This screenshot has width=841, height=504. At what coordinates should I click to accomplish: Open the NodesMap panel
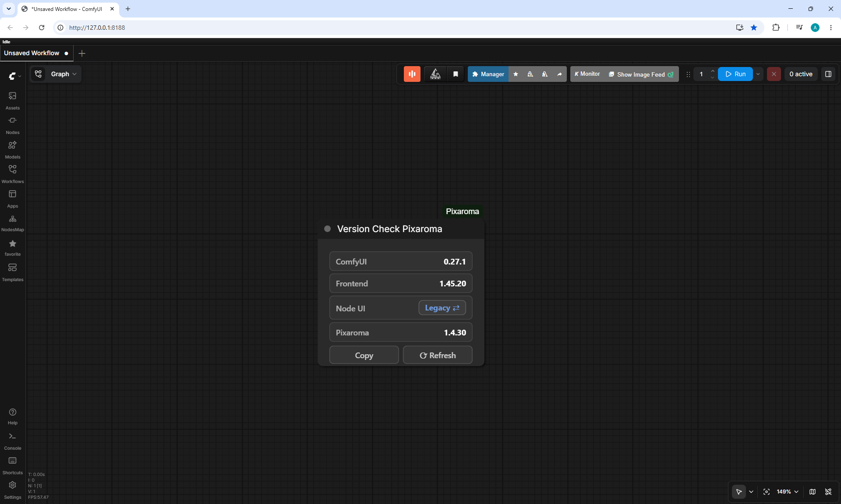[13, 223]
